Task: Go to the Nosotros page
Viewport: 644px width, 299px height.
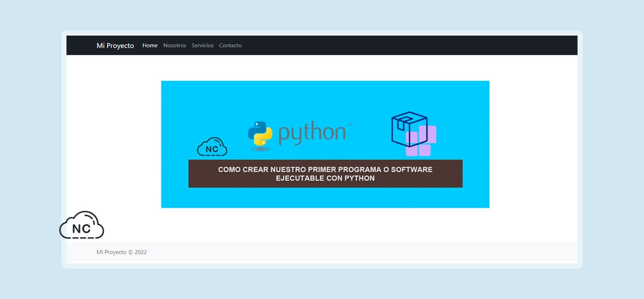Action: (175, 45)
